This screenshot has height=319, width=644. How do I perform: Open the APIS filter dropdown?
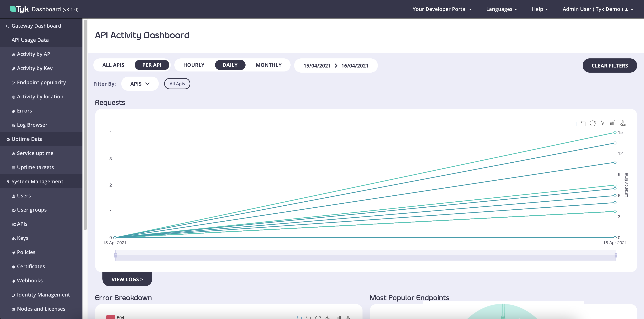[x=140, y=84]
